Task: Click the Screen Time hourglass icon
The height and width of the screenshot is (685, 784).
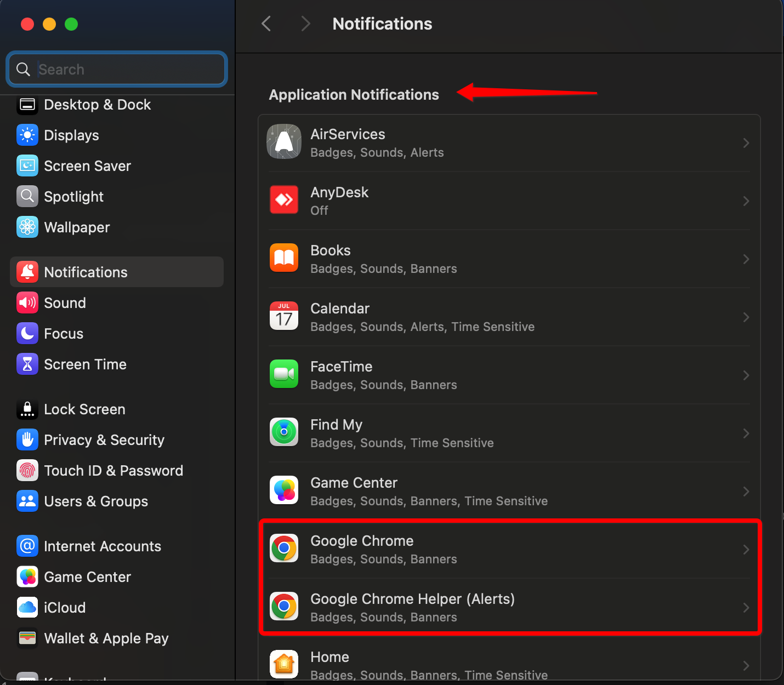Action: [x=27, y=364]
